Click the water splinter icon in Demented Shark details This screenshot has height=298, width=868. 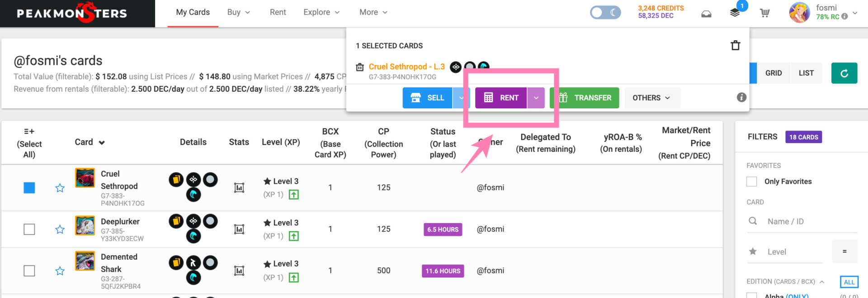(x=193, y=277)
